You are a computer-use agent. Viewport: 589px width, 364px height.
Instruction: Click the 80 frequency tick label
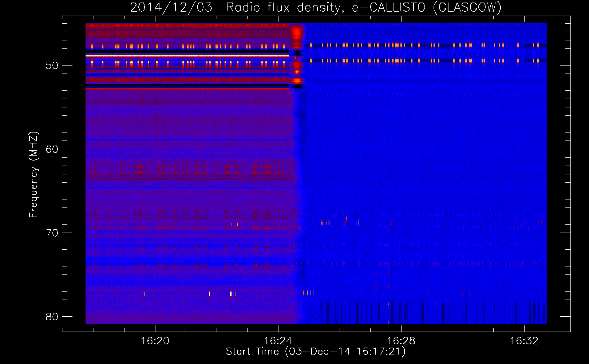[52, 317]
